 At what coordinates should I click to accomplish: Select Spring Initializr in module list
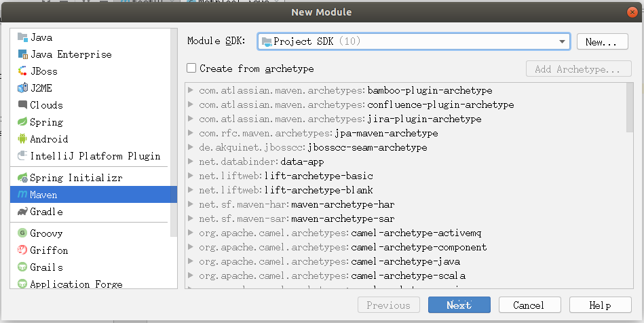point(75,178)
